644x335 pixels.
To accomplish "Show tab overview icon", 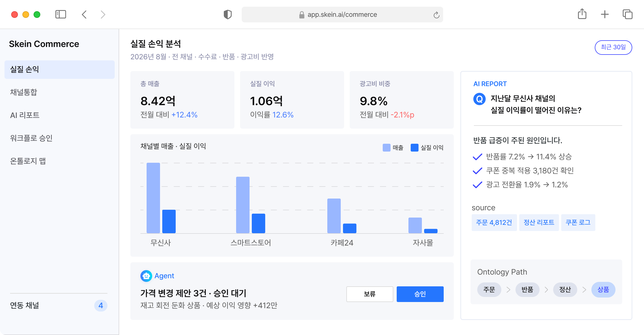I will pos(627,14).
